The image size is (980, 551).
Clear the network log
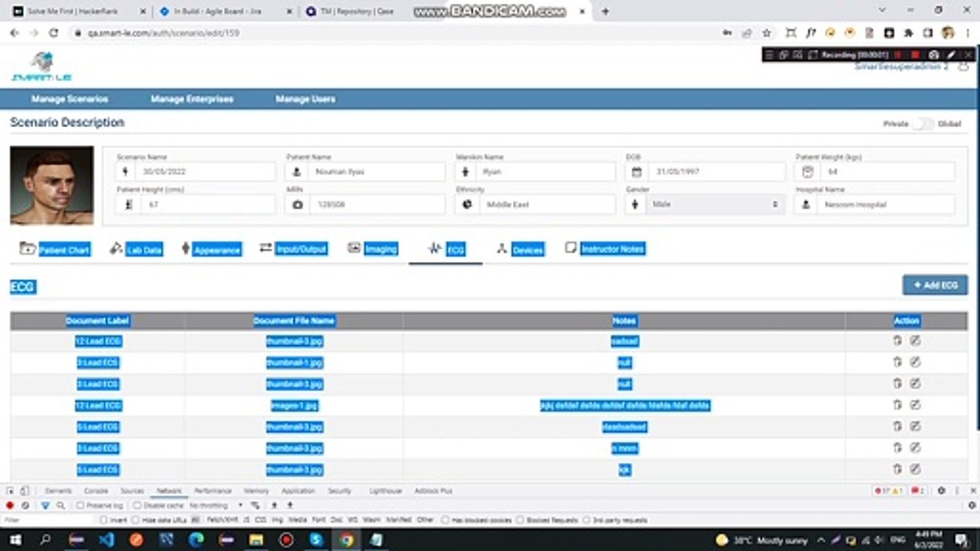[x=25, y=506]
